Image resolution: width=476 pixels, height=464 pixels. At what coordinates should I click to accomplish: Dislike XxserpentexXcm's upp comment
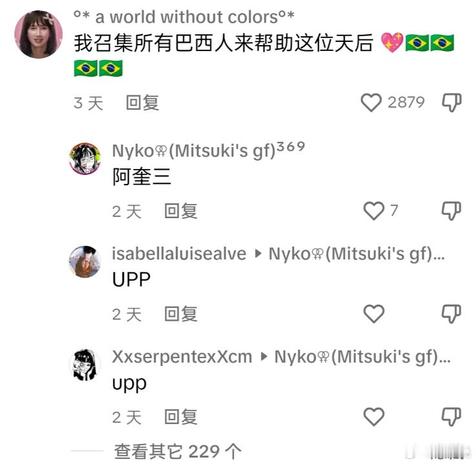point(451,417)
